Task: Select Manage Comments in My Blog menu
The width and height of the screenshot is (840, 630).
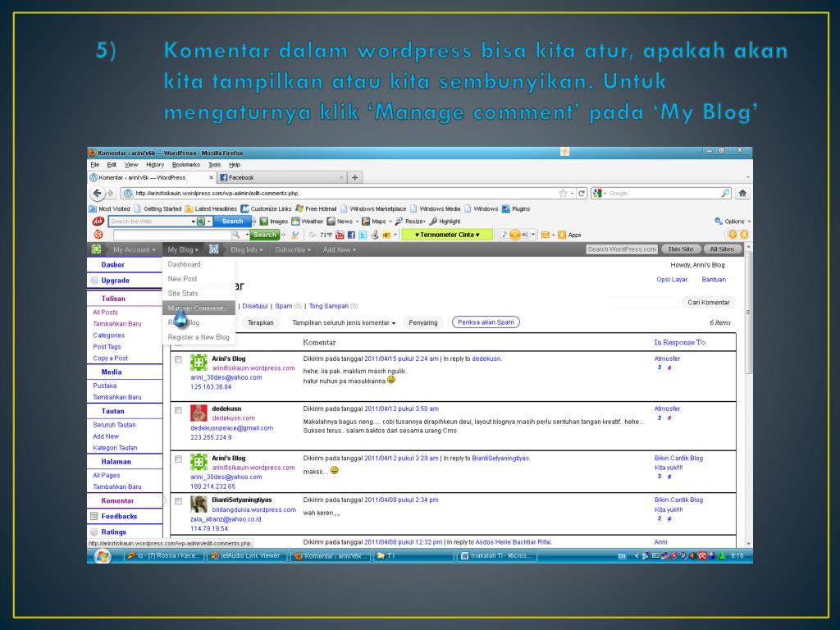Action: 199,308
